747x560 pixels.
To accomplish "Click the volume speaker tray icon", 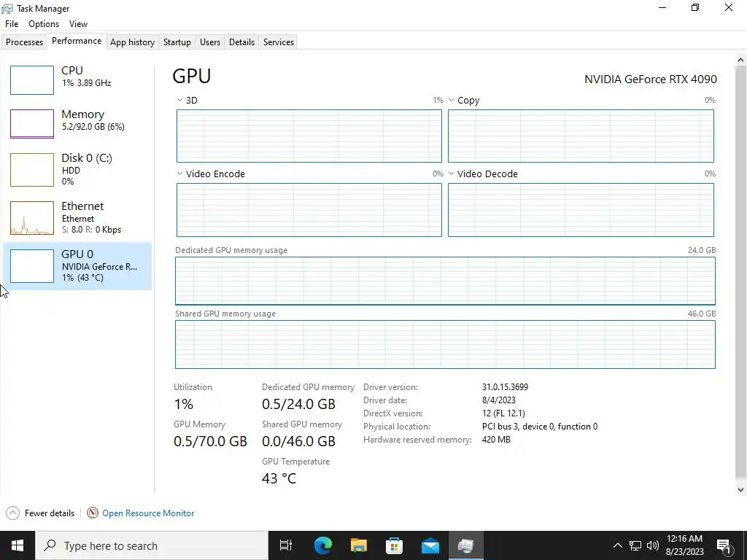I will tap(653, 545).
